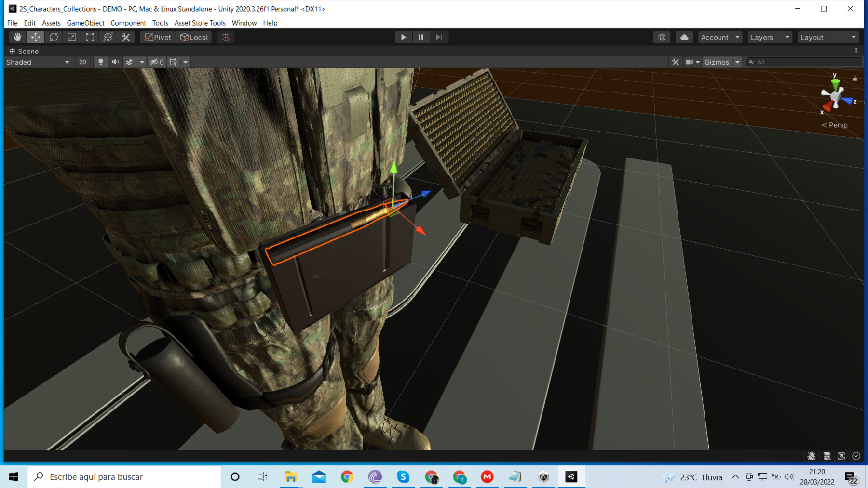Step one frame forward
This screenshot has width=868, height=488.
[439, 37]
